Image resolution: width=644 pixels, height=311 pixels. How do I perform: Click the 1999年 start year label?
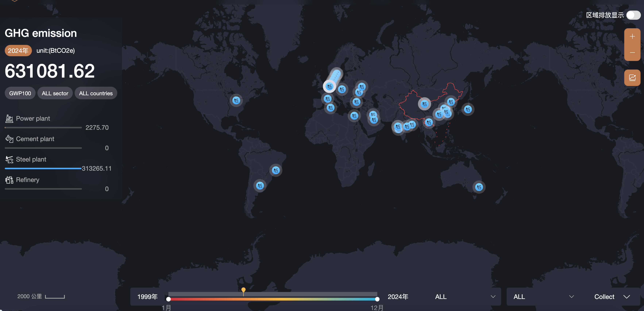tap(148, 297)
